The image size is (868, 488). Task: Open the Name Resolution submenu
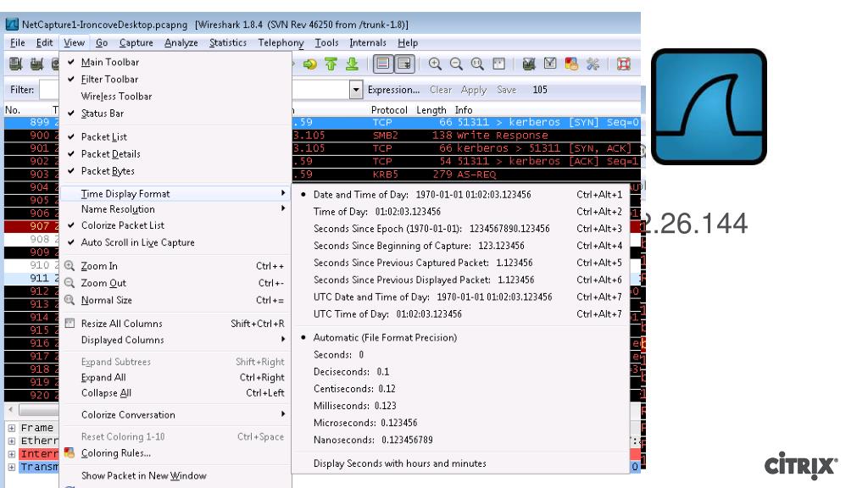[175, 209]
